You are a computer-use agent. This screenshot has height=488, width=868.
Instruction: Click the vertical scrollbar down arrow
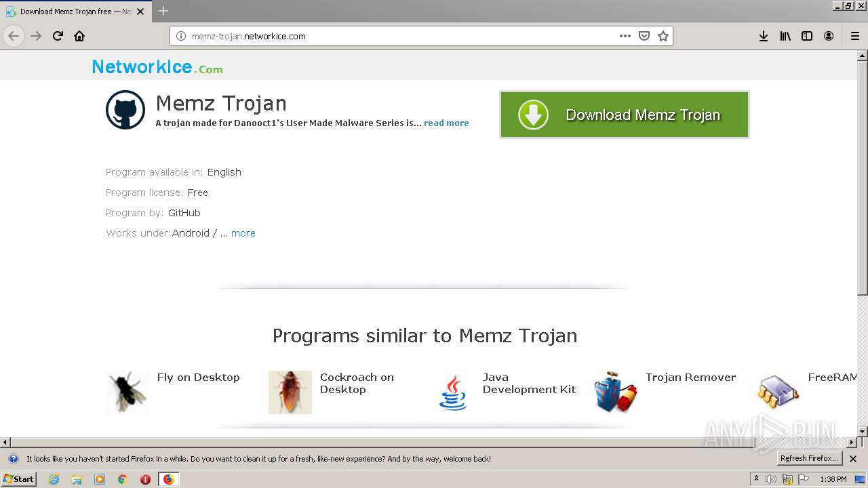[863, 431]
